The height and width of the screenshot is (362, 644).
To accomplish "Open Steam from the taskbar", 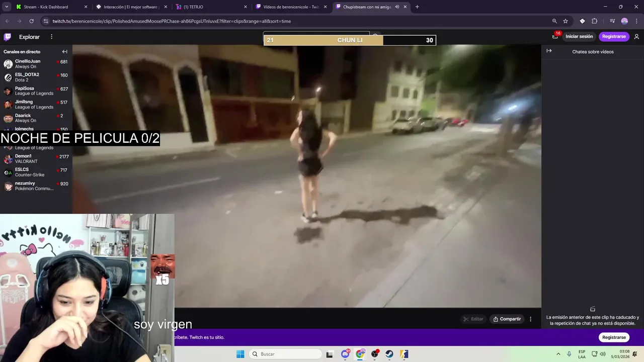I will [x=389, y=354].
